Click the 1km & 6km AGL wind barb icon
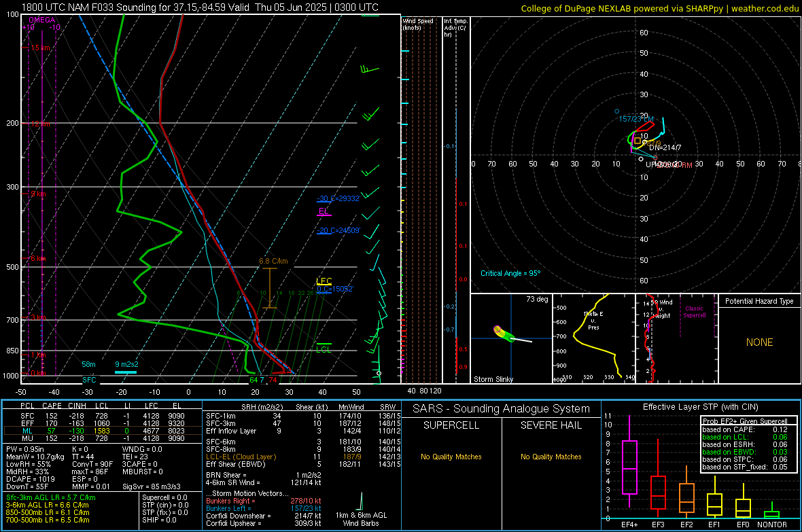 click(361, 501)
